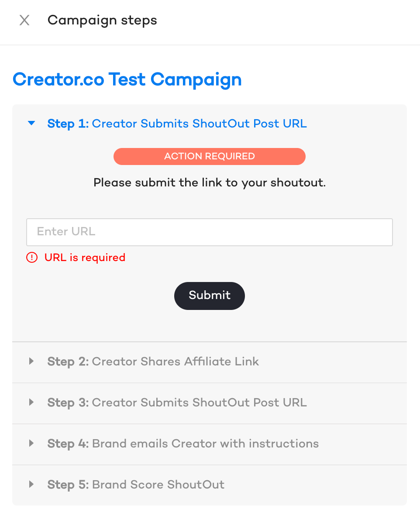Click the Creator.co Test Campaign title
The width and height of the screenshot is (420, 509).
click(127, 80)
